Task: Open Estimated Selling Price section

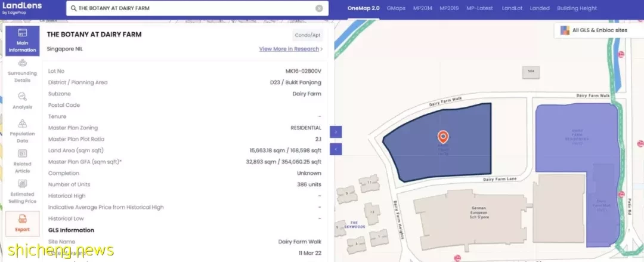Action: pyautogui.click(x=23, y=192)
